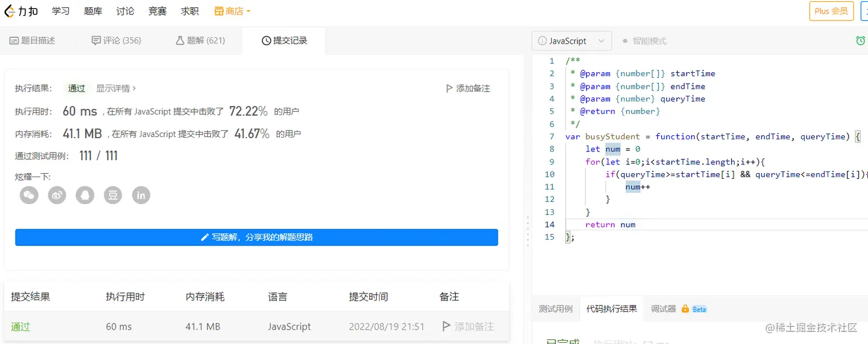This screenshot has height=344, width=868.
Task: Expand 显示详情 result details
Action: pyautogui.click(x=116, y=88)
